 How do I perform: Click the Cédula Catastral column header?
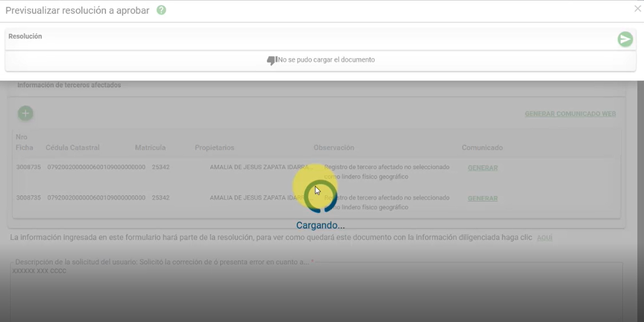click(x=72, y=148)
